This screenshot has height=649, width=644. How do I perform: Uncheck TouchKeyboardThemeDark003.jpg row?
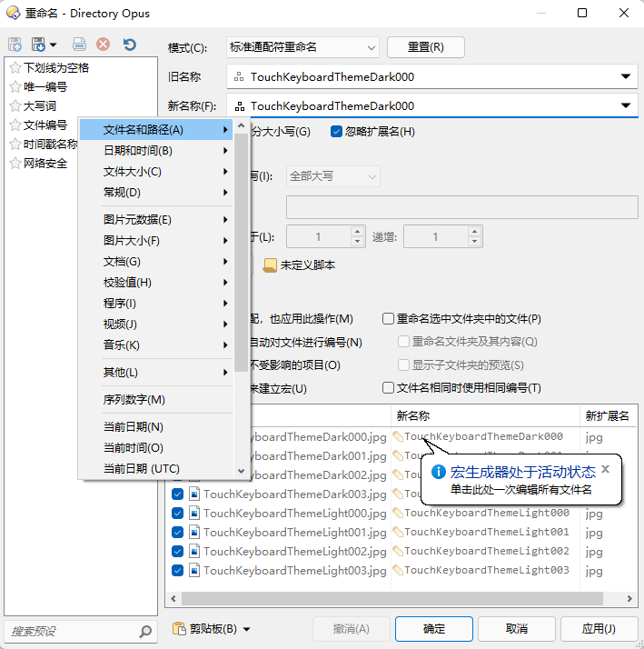(x=177, y=494)
